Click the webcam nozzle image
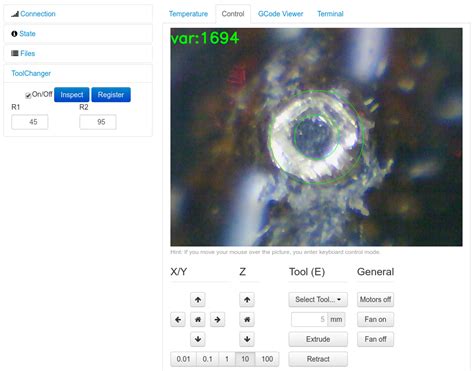The width and height of the screenshot is (474, 371). coord(316,137)
